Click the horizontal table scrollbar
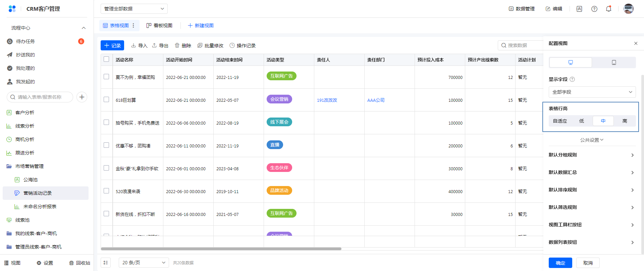The height and width of the screenshot is (271, 644). pos(221,249)
